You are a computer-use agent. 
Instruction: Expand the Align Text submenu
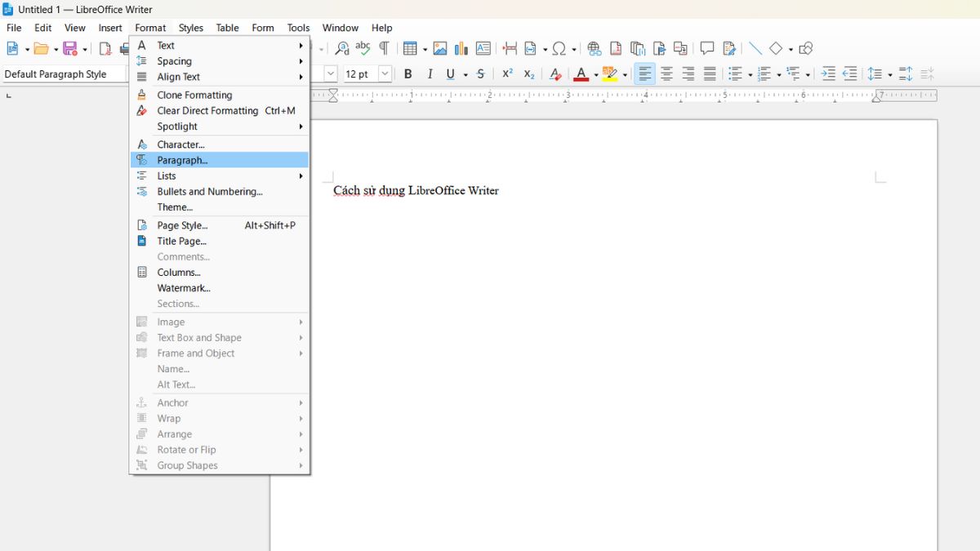pos(220,77)
